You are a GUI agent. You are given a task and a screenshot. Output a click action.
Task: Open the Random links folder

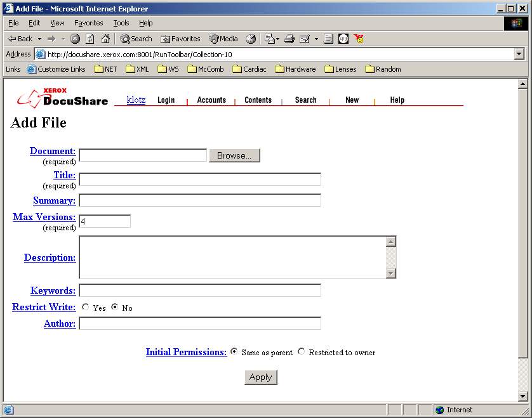(383, 69)
